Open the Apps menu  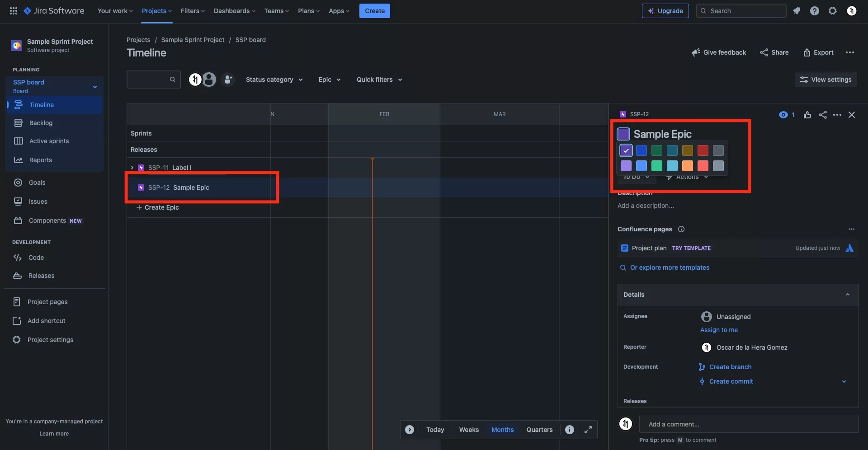point(339,11)
